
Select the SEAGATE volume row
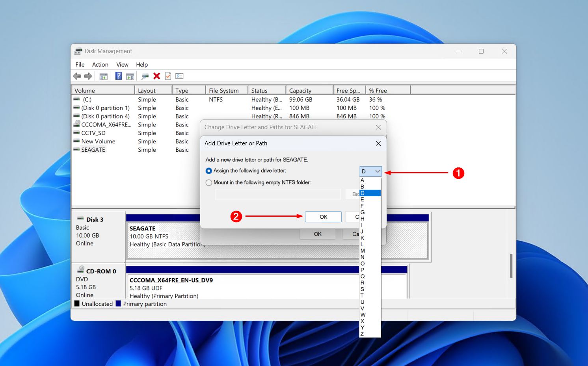[93, 150]
